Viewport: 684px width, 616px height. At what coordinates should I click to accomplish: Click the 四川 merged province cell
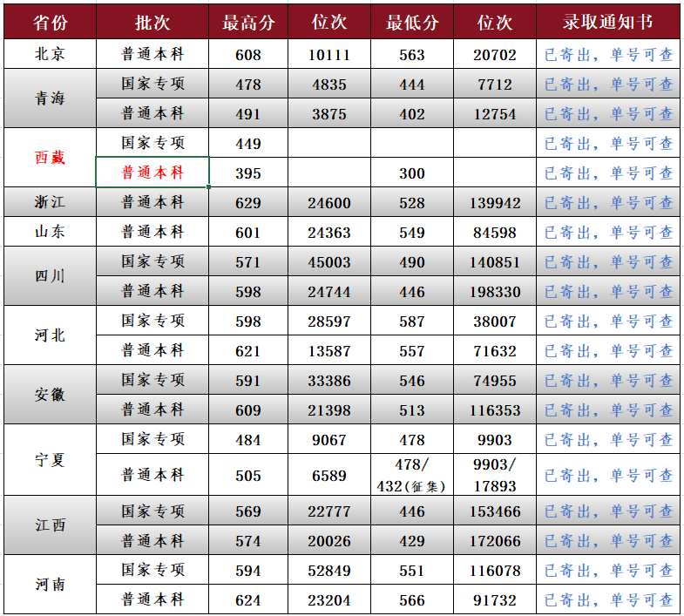(x=51, y=276)
